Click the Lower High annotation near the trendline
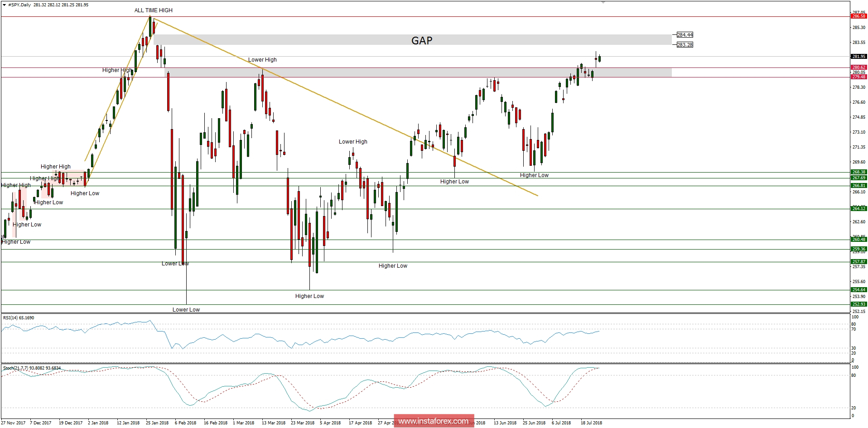 pos(263,59)
